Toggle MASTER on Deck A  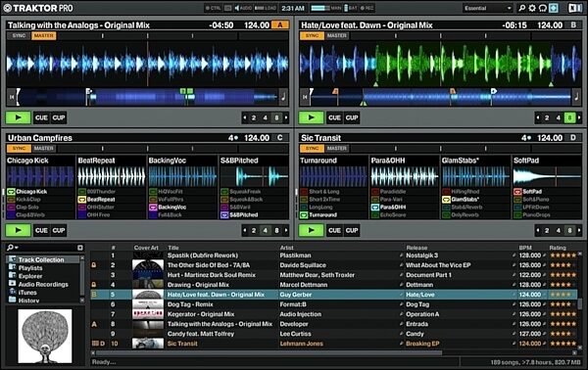pos(44,35)
